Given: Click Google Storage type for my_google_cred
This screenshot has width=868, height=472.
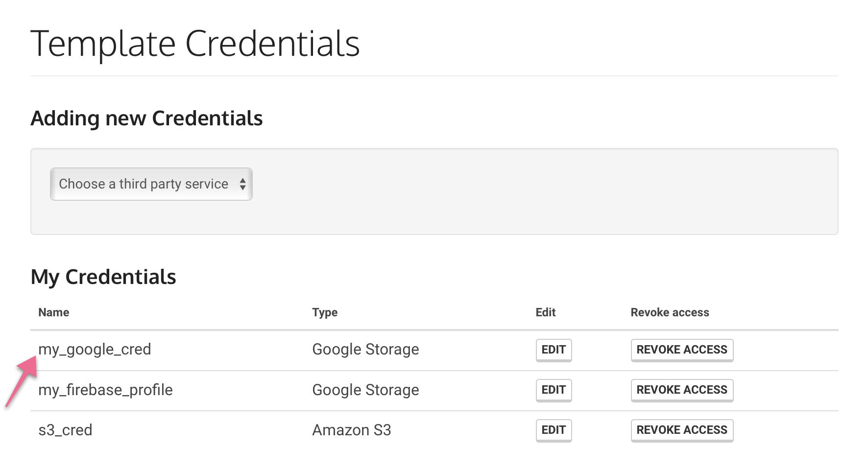Looking at the screenshot, I should [x=365, y=350].
